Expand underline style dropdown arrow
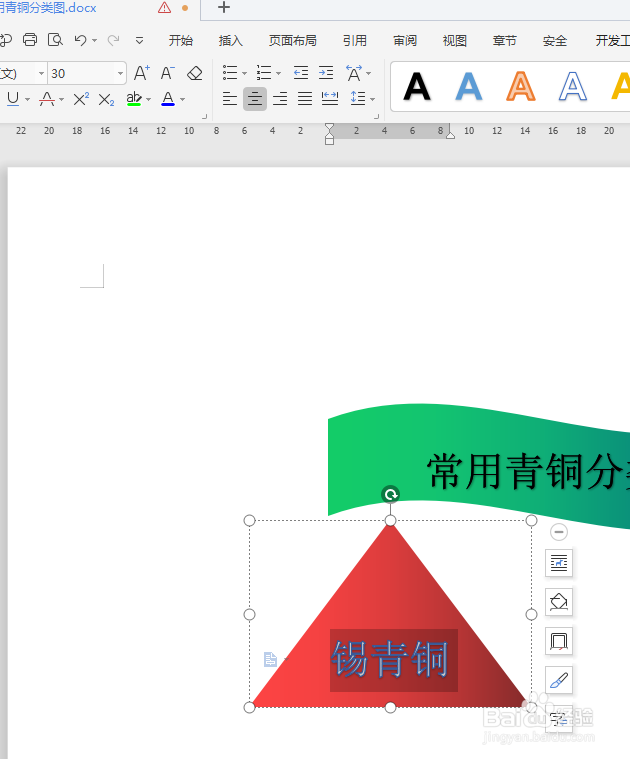This screenshot has height=759, width=630. pyautogui.click(x=27, y=100)
